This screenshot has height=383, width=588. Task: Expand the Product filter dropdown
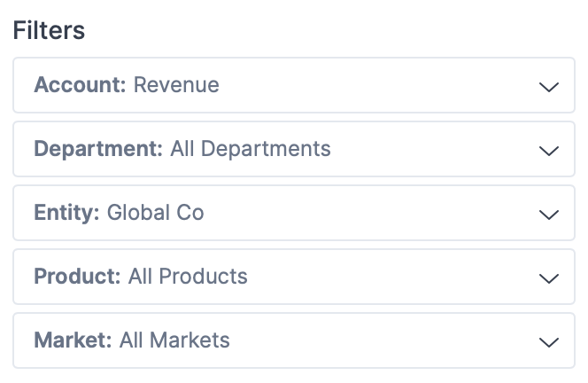pyautogui.click(x=294, y=277)
